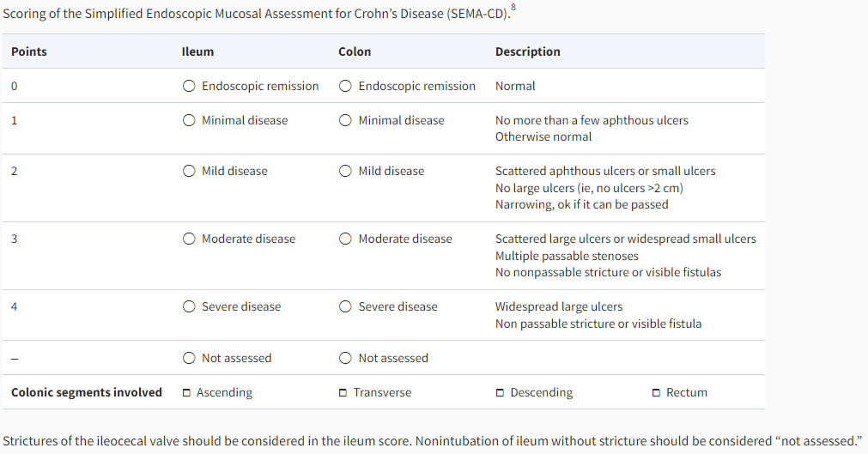Set Ileum to Moderate disease
Viewport: 868px width, 454px height.
[189, 239]
